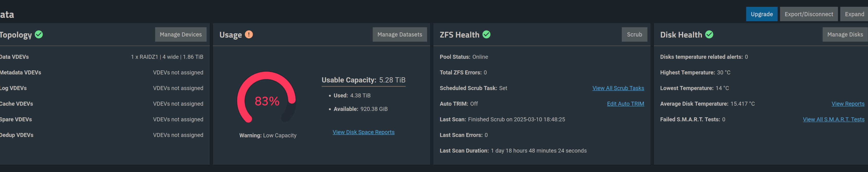Click the Disk Health card heading

tap(681, 35)
